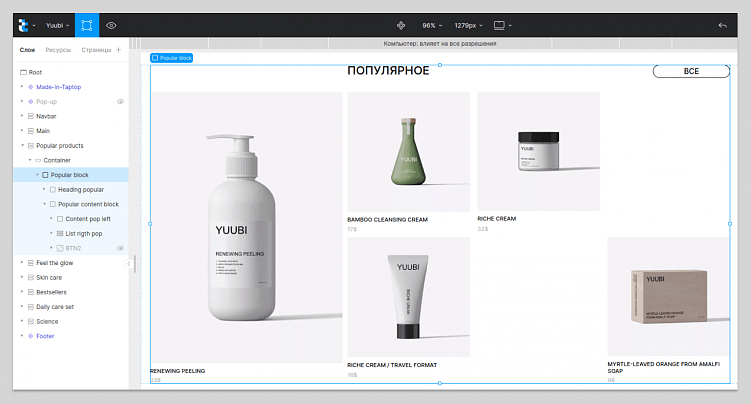Click the RENEWING PEELING product label
Viewport: 751px width, 404px height.
point(178,371)
